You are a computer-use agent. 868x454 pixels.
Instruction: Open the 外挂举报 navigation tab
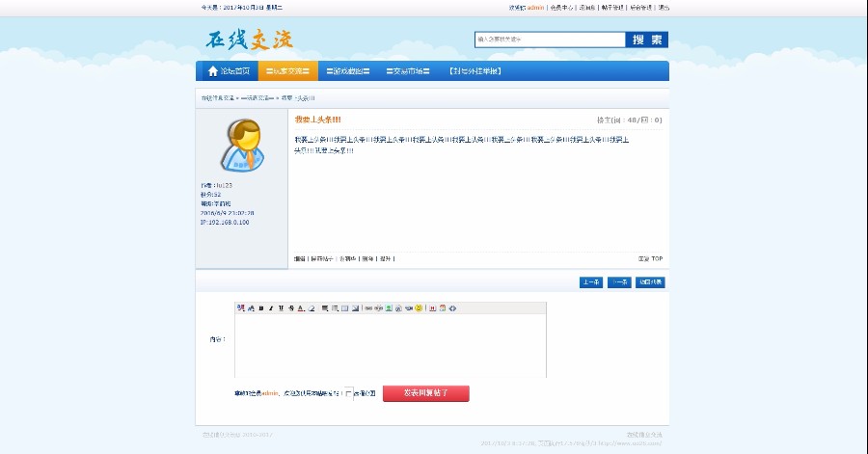475,70
